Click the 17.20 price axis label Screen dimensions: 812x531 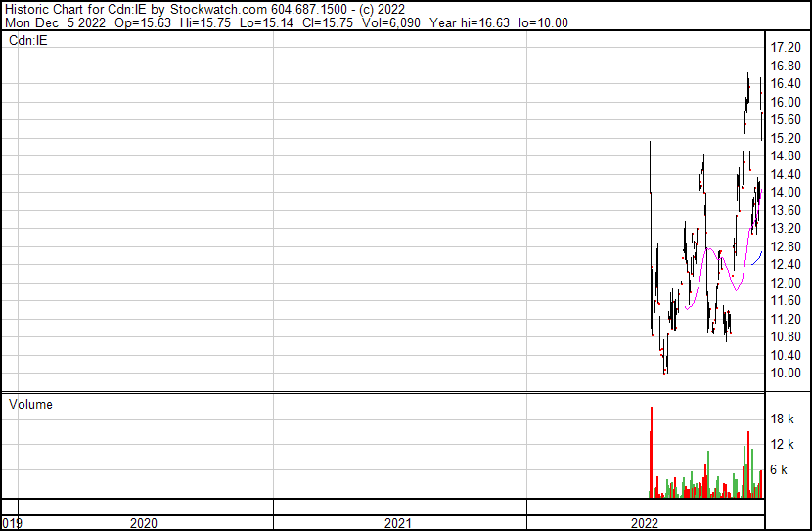click(787, 48)
